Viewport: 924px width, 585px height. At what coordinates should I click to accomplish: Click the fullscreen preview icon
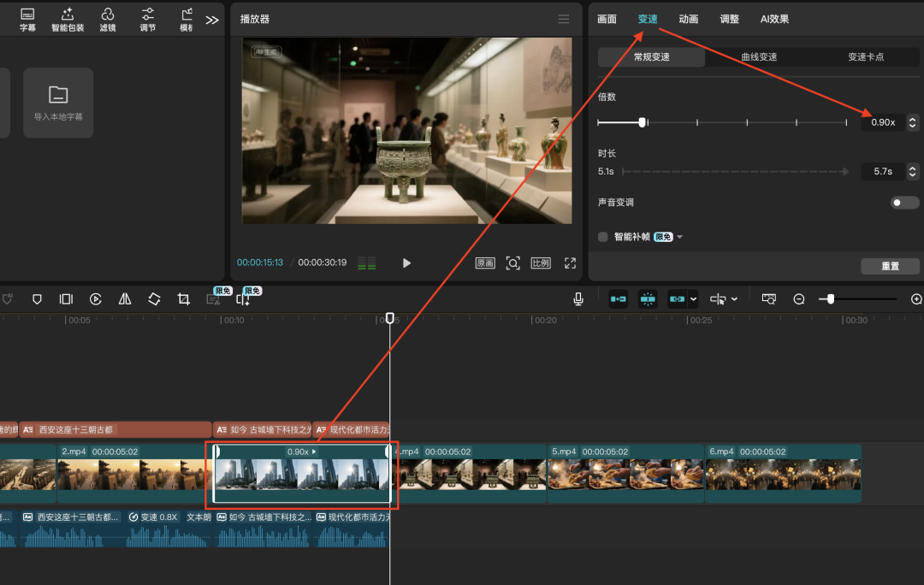click(x=570, y=263)
